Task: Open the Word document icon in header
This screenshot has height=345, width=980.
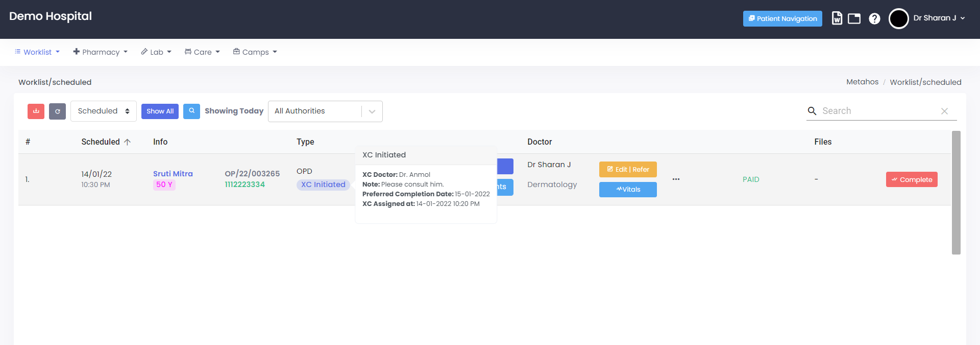Action: pyautogui.click(x=837, y=18)
